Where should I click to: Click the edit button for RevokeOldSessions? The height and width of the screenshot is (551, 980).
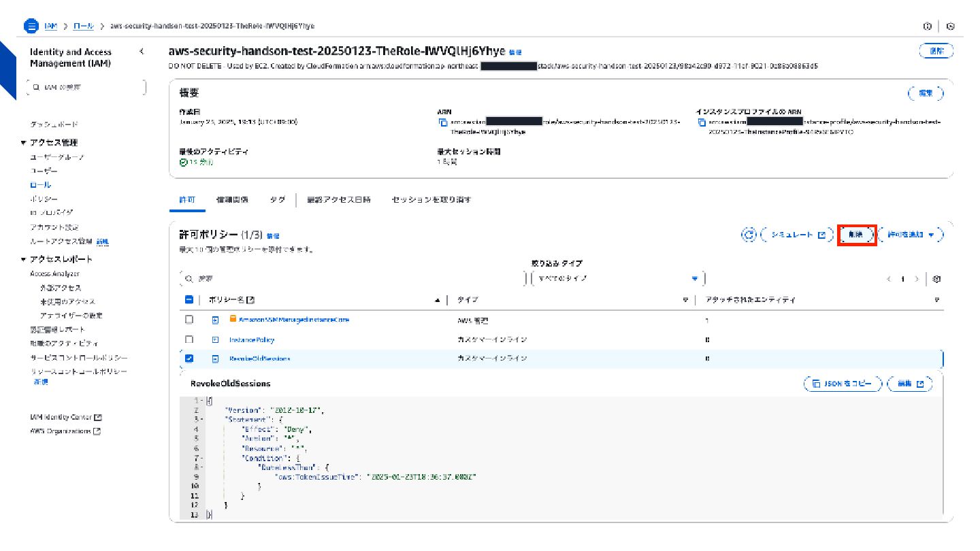point(910,384)
